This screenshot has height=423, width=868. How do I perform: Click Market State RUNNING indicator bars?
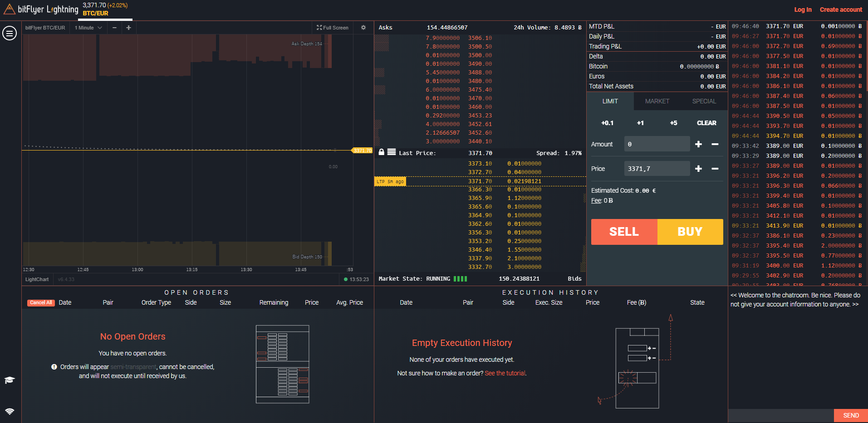(x=460, y=279)
